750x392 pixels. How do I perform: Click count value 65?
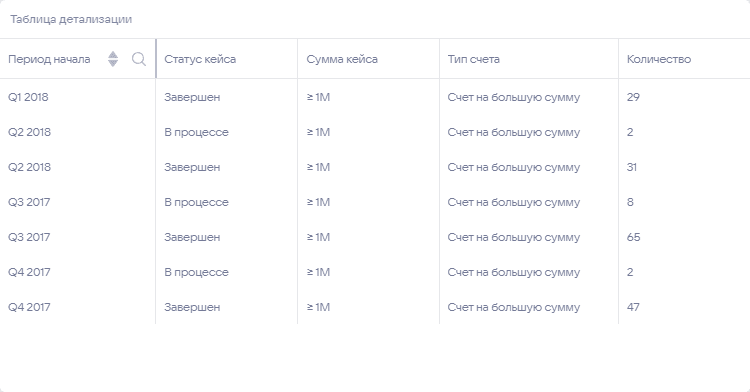click(x=633, y=237)
